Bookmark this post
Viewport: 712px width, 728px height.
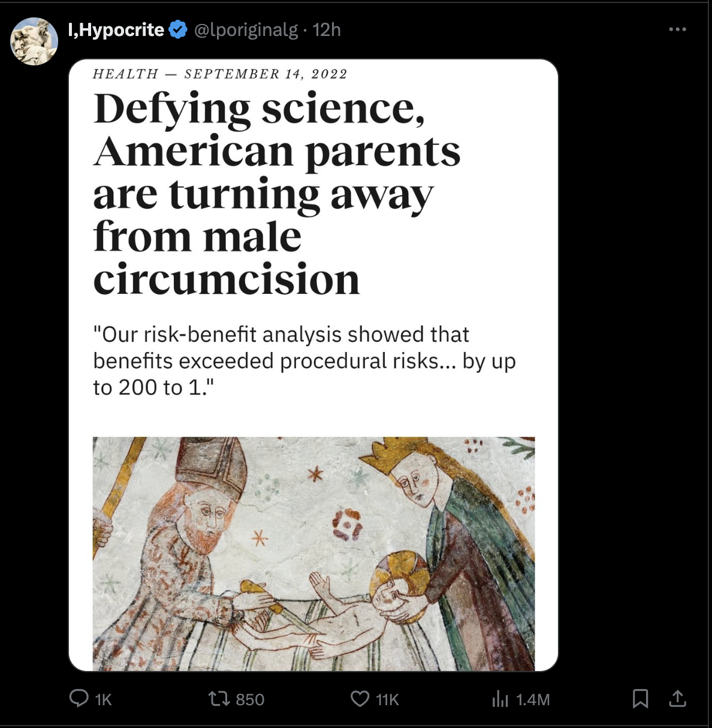pyautogui.click(x=640, y=699)
